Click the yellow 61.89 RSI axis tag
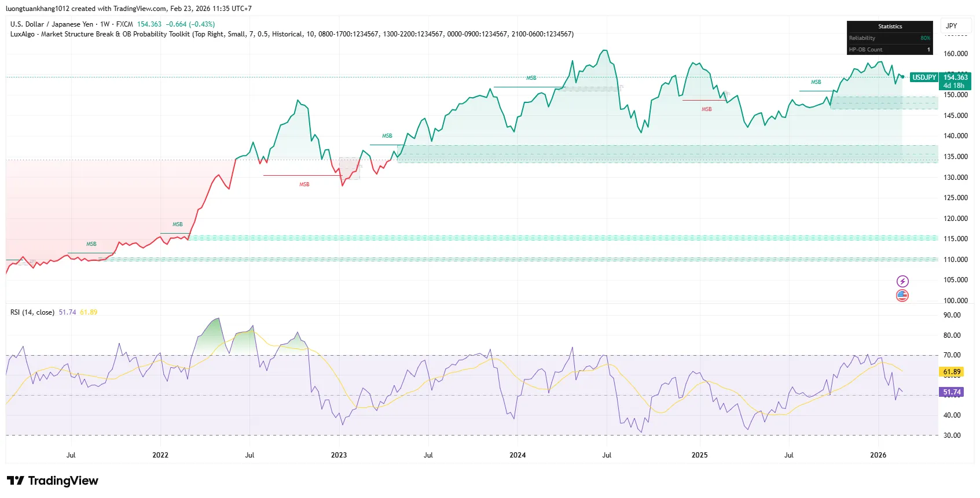 [952, 372]
